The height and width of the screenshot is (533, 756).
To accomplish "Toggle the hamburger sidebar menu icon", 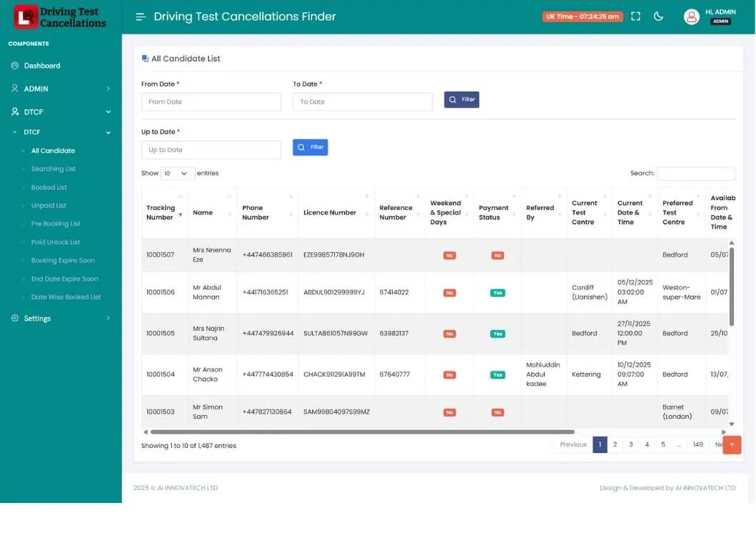I will pyautogui.click(x=141, y=17).
